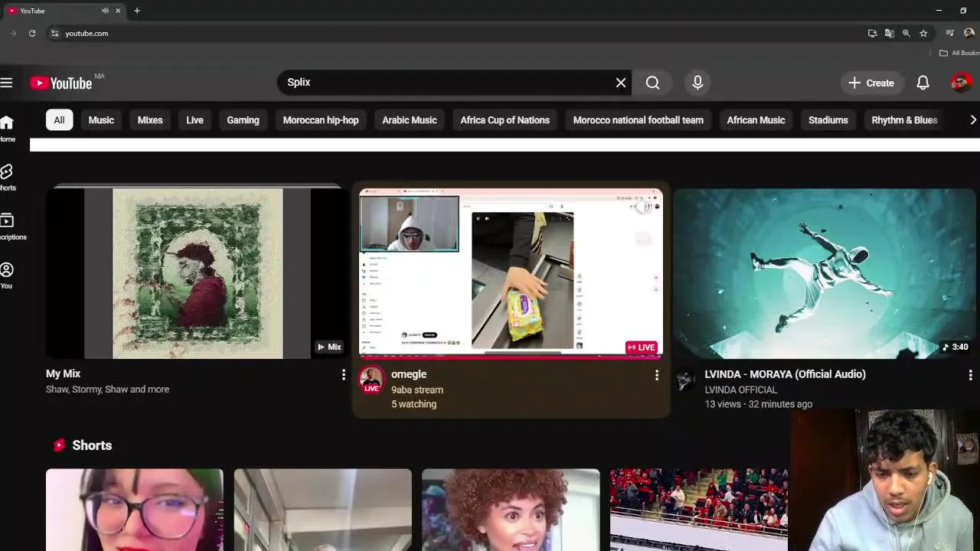The height and width of the screenshot is (551, 980).
Task: Mute the YouTube tab audio icon
Action: pyautogui.click(x=105, y=11)
